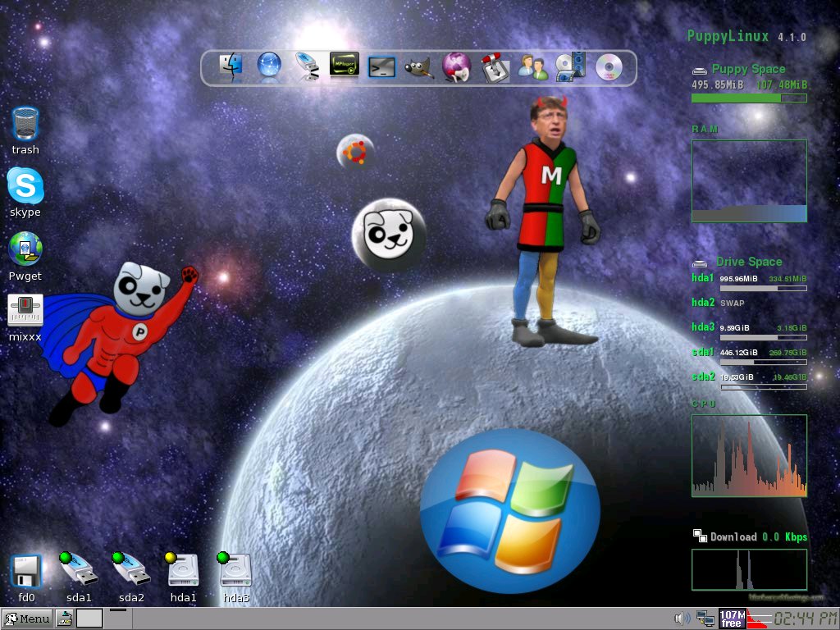Click the RAM usage graph
Screen dimensions: 840x630
point(749,181)
